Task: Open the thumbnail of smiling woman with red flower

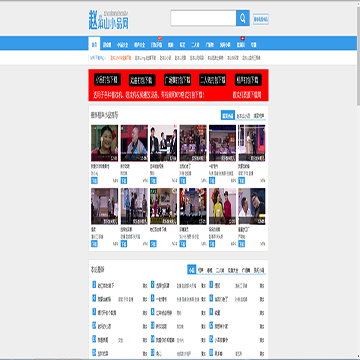Action: click(x=104, y=143)
